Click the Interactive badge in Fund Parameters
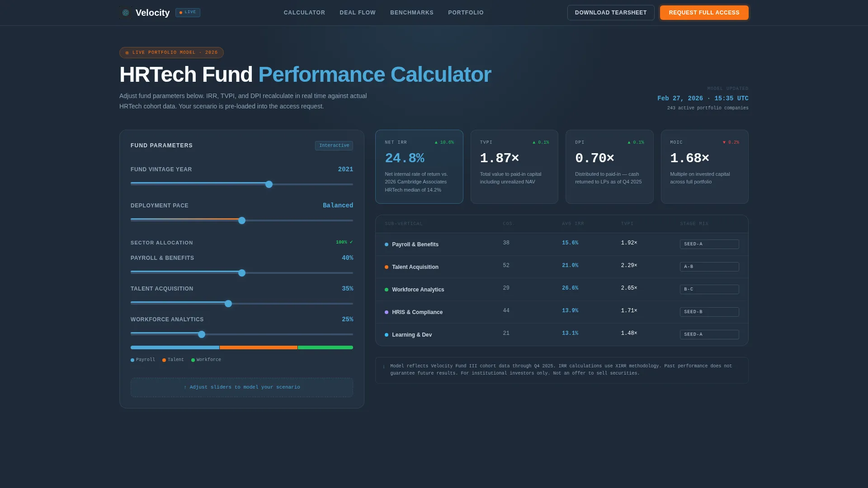The height and width of the screenshot is (488, 868). coord(334,145)
